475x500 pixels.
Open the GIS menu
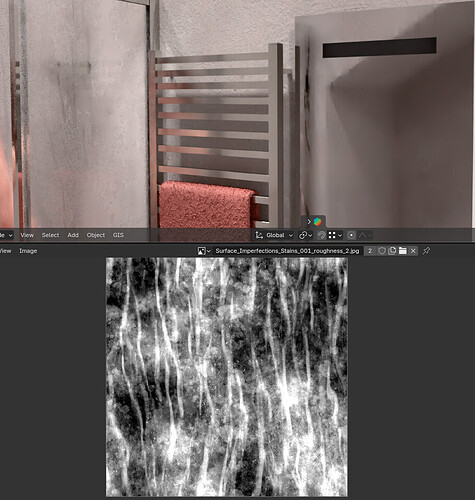[x=118, y=235]
